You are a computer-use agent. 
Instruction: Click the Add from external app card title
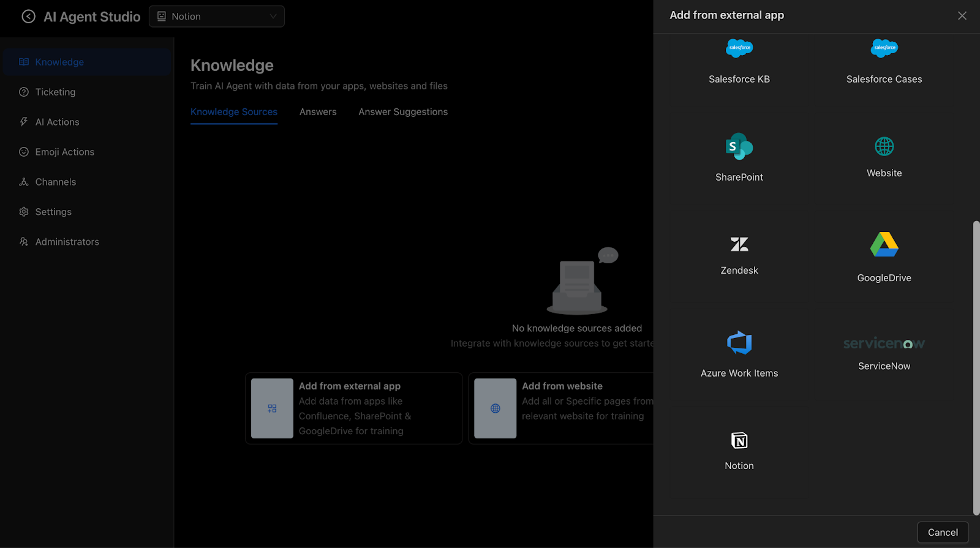coord(350,386)
